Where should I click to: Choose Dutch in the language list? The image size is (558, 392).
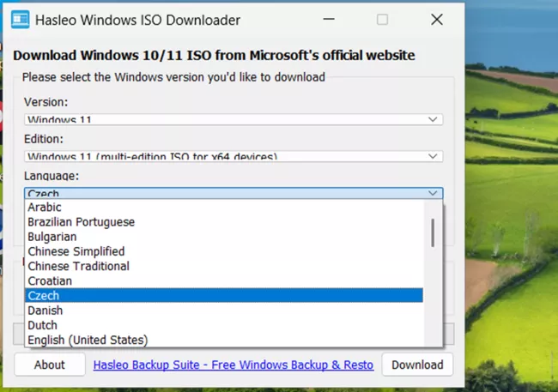coord(224,325)
